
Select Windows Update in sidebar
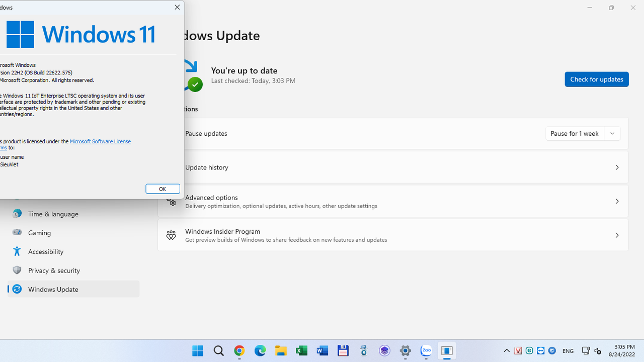coord(73,289)
